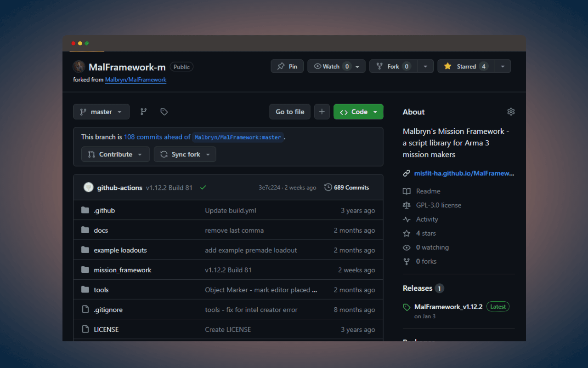
Task: Open the Sync fork menu
Action: coord(185,155)
